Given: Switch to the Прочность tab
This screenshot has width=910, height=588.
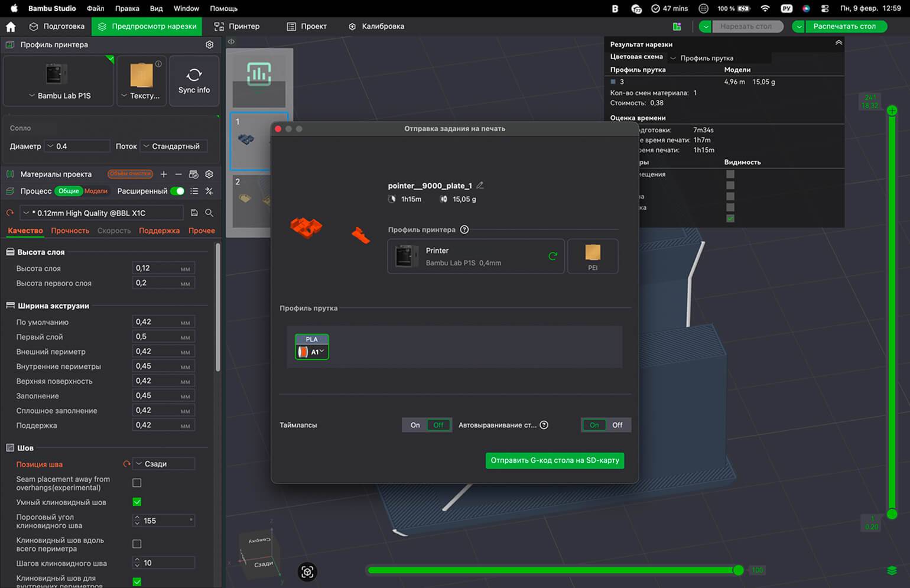Looking at the screenshot, I should 70,230.
